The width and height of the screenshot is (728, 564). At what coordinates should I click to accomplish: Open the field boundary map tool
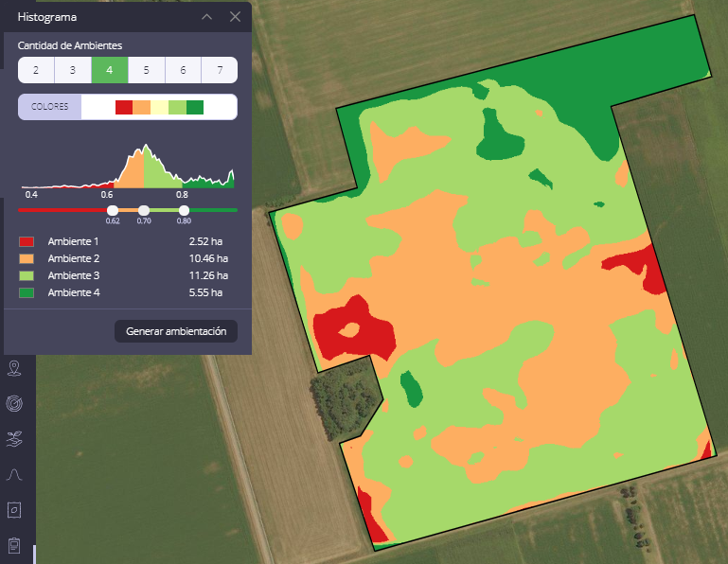coord(14,510)
